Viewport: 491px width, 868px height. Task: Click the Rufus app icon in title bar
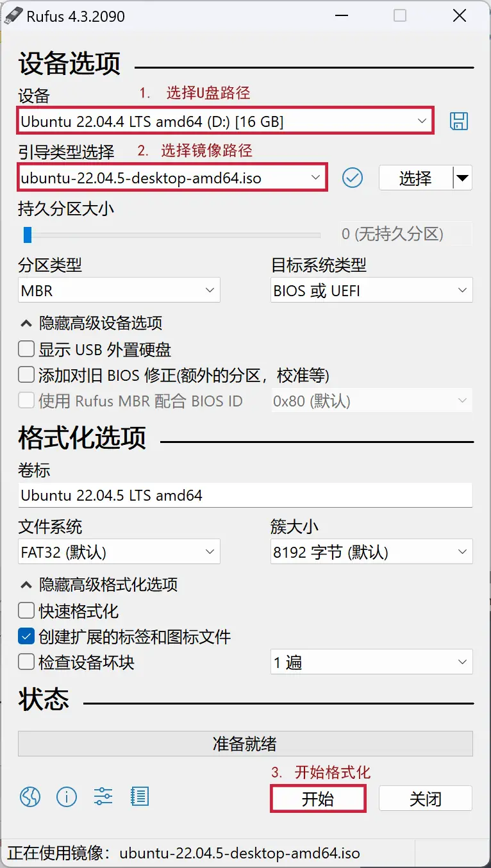(13, 15)
